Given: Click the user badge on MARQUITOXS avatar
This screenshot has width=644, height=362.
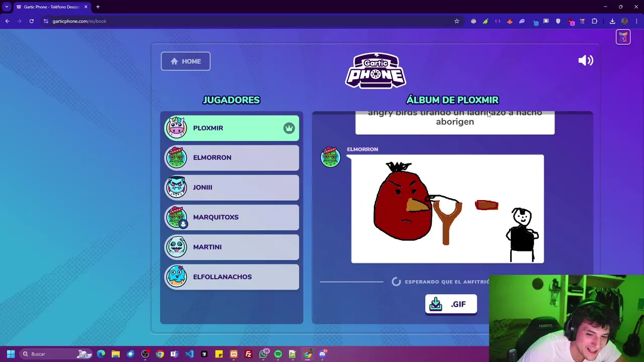Looking at the screenshot, I should [x=183, y=224].
